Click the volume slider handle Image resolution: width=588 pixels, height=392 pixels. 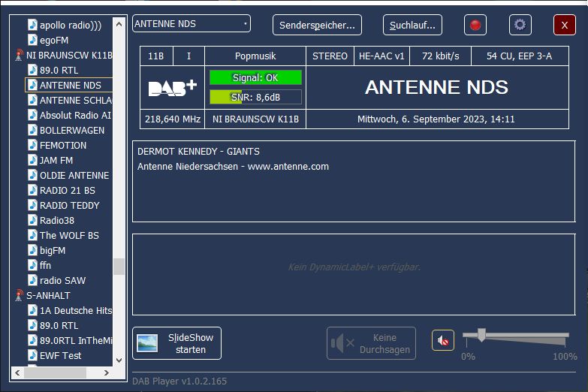pyautogui.click(x=481, y=335)
